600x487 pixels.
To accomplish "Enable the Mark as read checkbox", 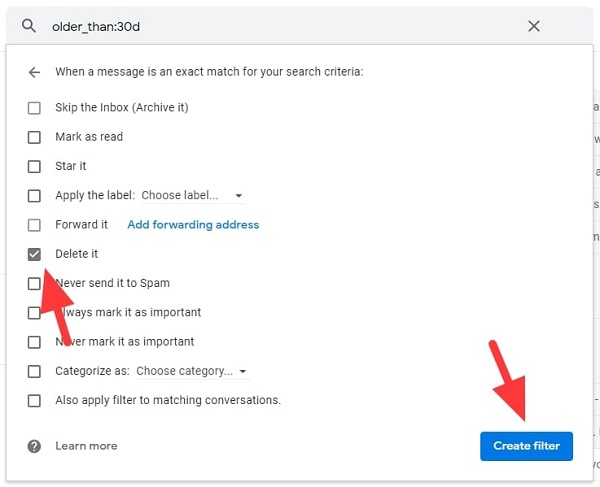I will click(35, 137).
